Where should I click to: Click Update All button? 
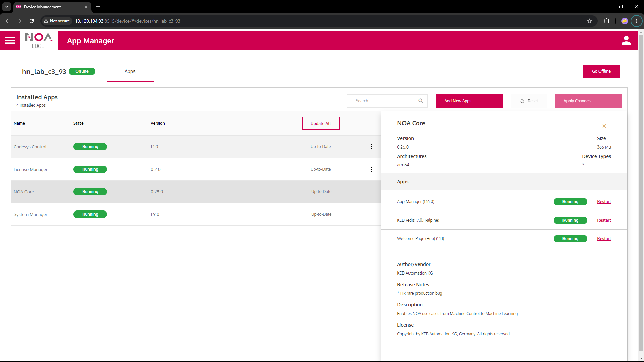(x=320, y=123)
